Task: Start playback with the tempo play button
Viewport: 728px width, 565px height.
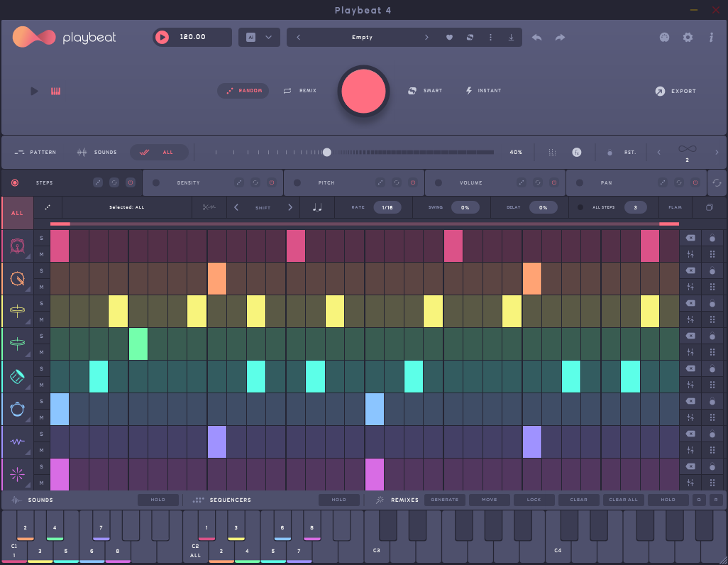Action: tap(162, 37)
